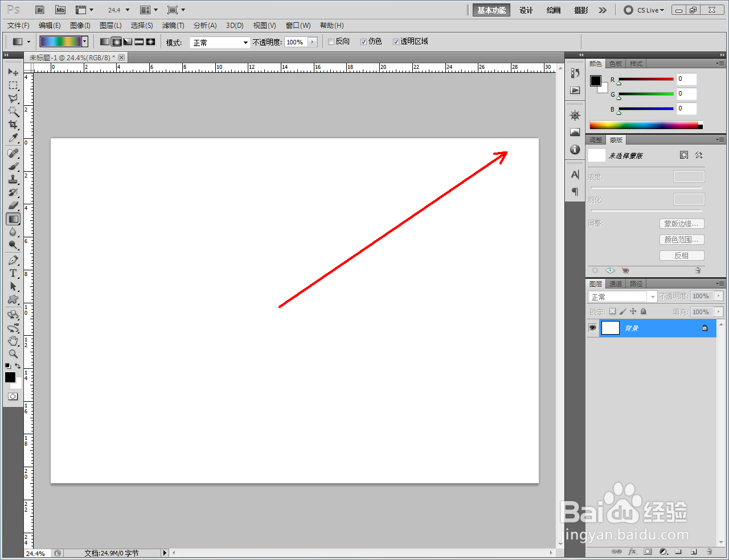Viewport: 729px width, 560px height.
Task: Click the gradient preview swatch
Action: pyautogui.click(x=60, y=42)
